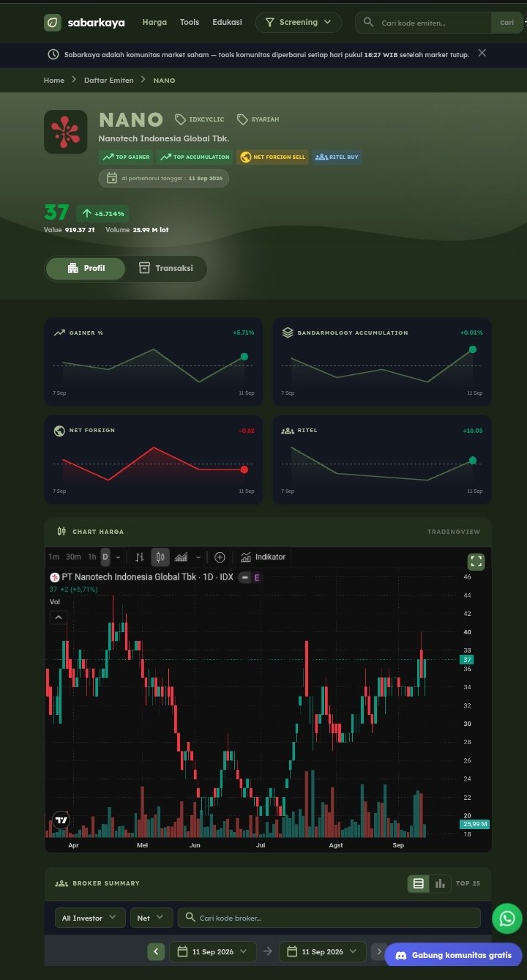Click Gabung komunitas gratis Discord button
The image size is (527, 980).
(x=453, y=955)
